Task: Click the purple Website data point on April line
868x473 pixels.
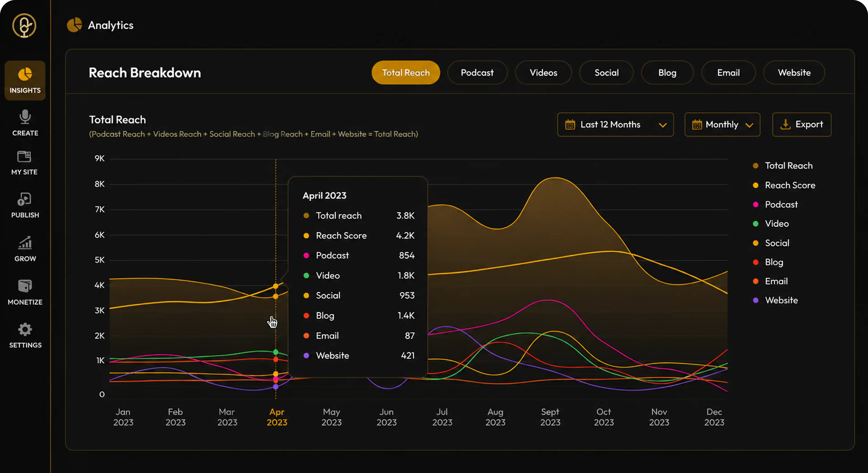Action: (x=276, y=386)
